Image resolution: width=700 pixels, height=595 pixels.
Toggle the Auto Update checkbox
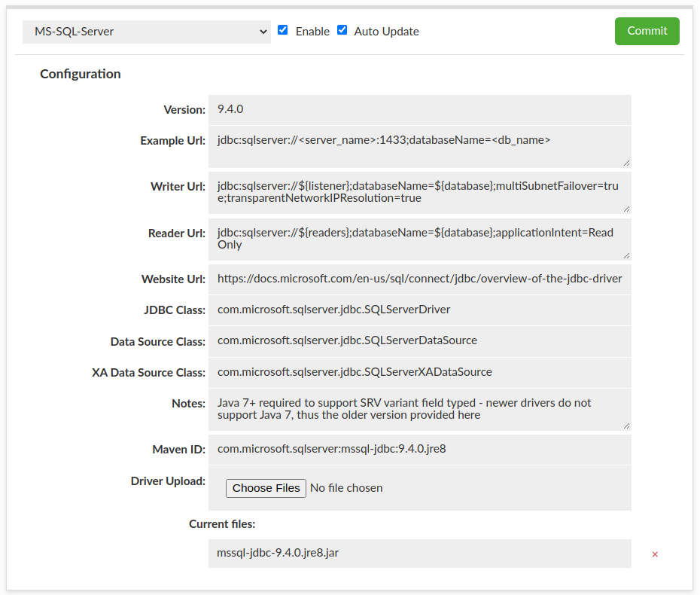(342, 30)
